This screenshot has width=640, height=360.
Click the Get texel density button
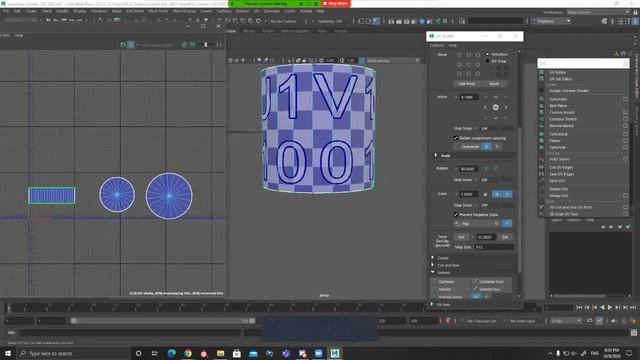pyautogui.click(x=461, y=237)
